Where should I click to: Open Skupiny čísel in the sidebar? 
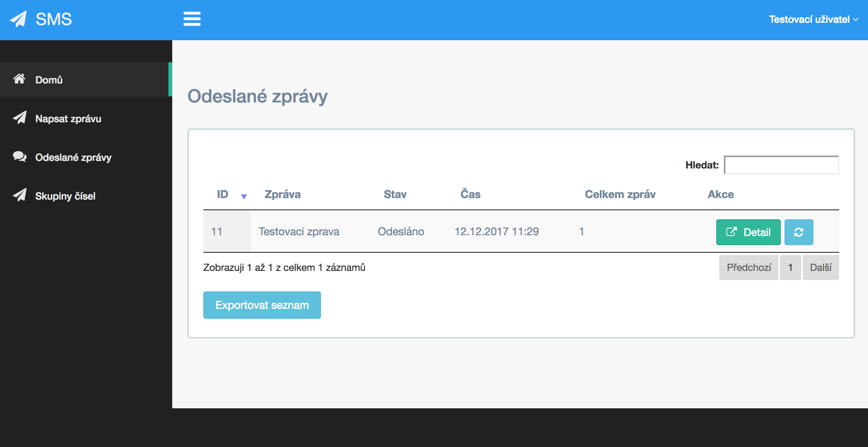86,196
